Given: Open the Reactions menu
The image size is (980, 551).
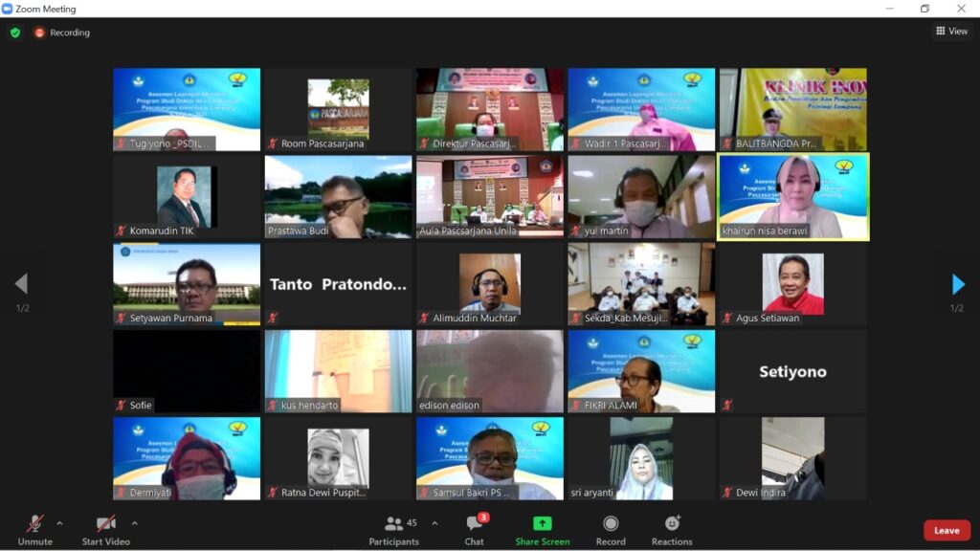Looking at the screenshot, I should pyautogui.click(x=672, y=524).
